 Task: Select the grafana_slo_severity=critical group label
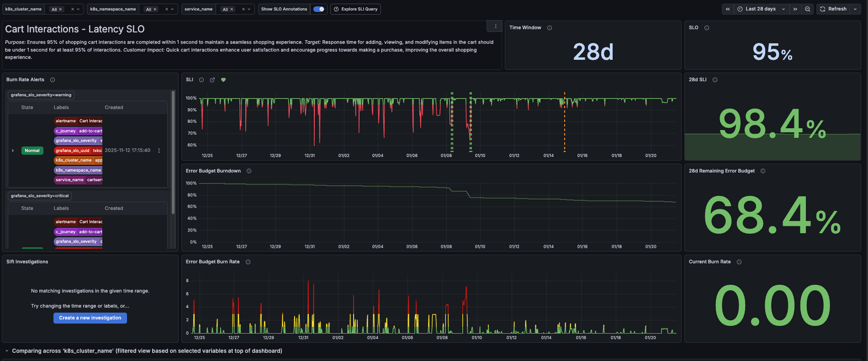40,196
